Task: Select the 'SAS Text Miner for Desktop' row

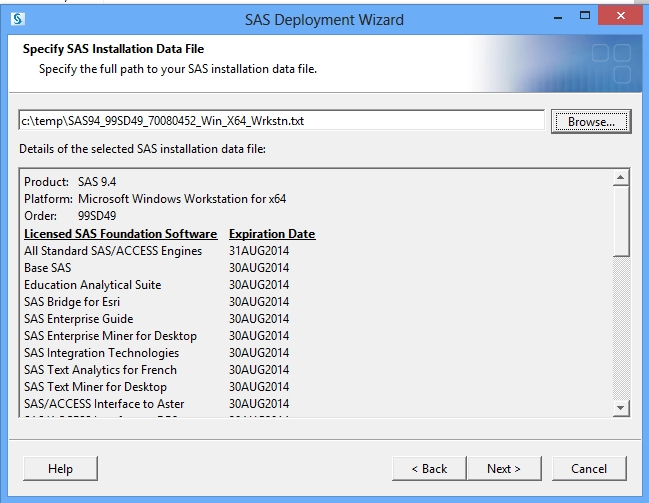Action: (156, 387)
